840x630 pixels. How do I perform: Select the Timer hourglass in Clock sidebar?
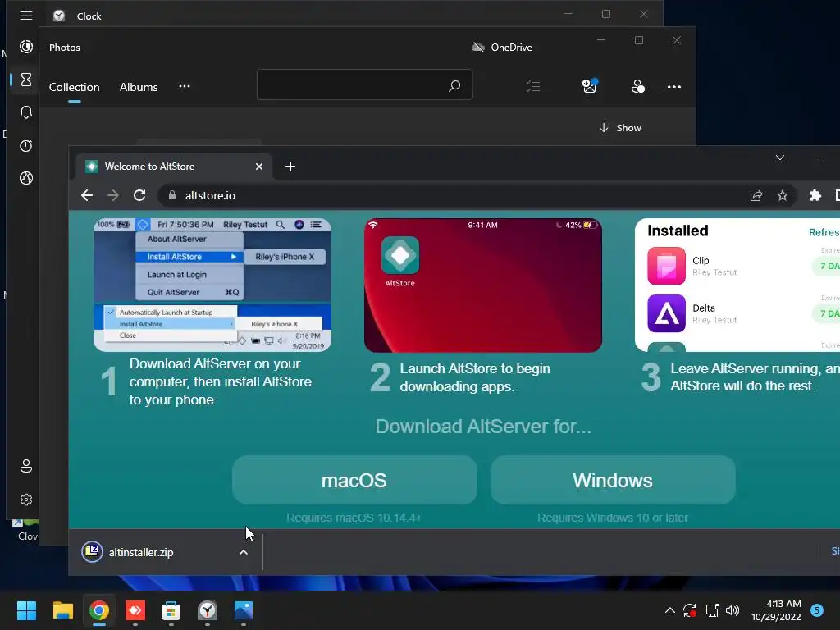pos(26,80)
